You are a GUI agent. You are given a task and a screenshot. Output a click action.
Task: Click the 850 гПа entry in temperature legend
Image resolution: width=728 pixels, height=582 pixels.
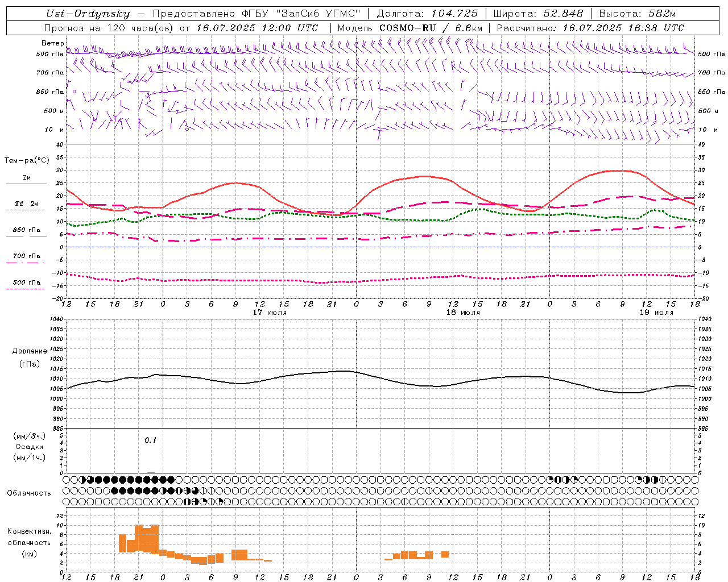coord(27,230)
